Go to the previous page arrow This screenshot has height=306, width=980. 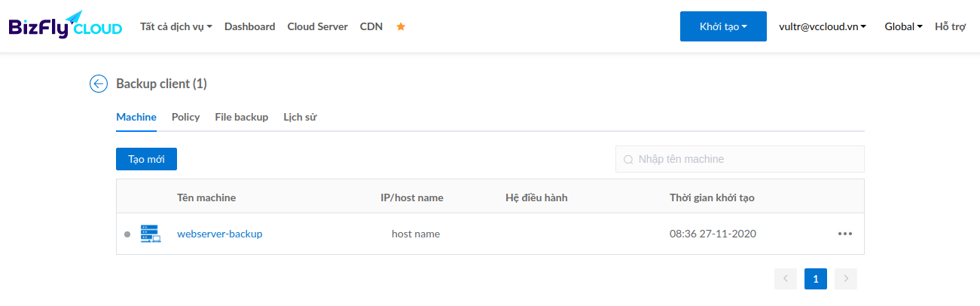pos(786,279)
